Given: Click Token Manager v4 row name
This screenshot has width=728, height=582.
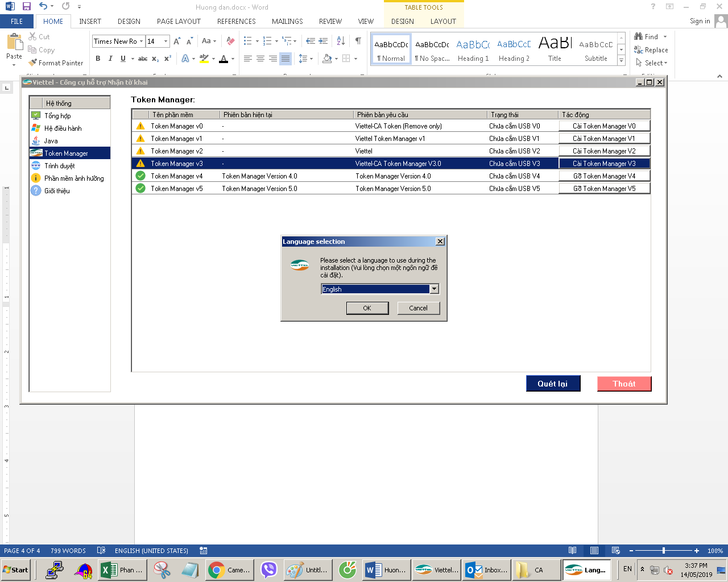Looking at the screenshot, I should 177,176.
